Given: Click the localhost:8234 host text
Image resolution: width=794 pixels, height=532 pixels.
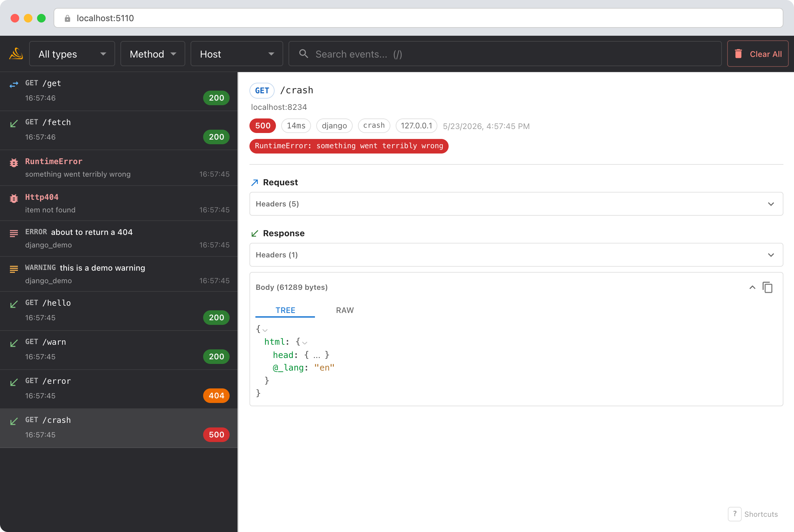Looking at the screenshot, I should point(279,107).
